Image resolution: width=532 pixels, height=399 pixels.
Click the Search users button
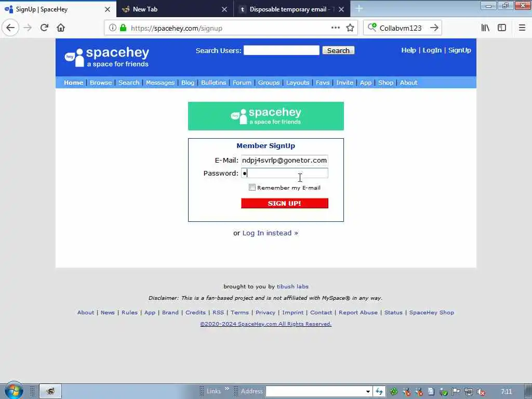click(x=338, y=50)
